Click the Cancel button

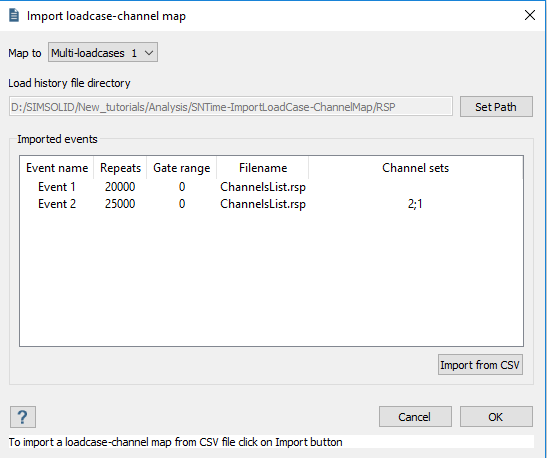pos(415,417)
